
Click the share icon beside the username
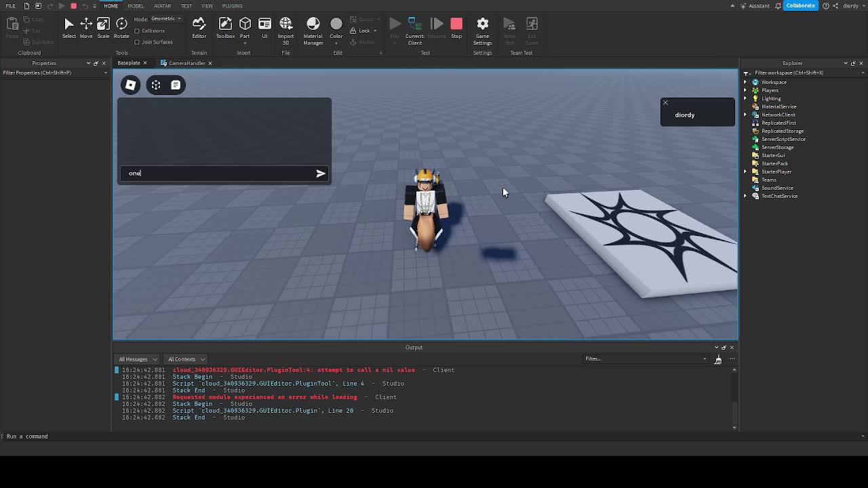[835, 5]
